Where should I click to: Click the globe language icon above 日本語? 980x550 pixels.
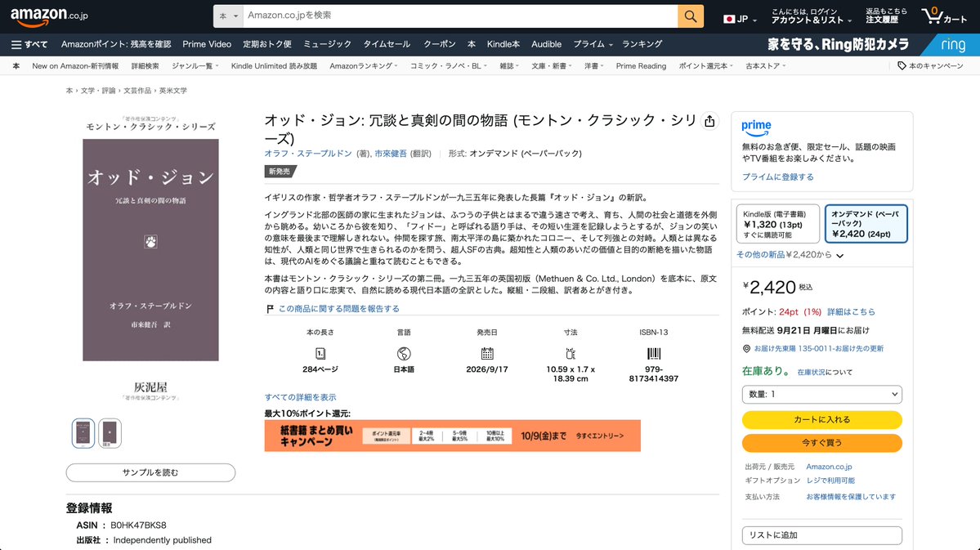click(404, 354)
